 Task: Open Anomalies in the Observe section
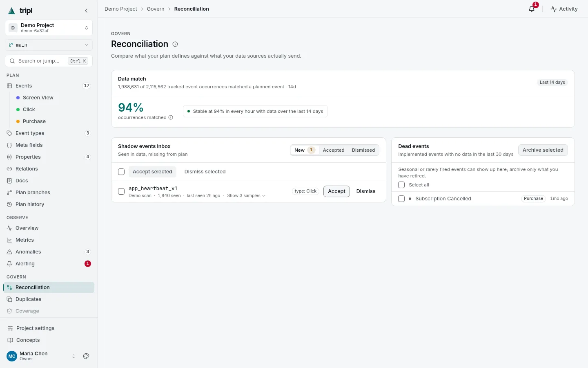coord(49,252)
